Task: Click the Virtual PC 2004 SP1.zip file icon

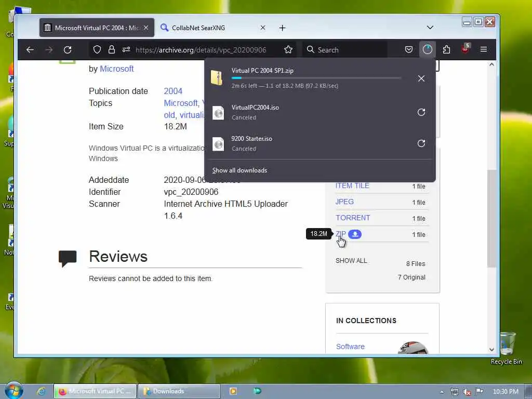Action: coord(217,78)
